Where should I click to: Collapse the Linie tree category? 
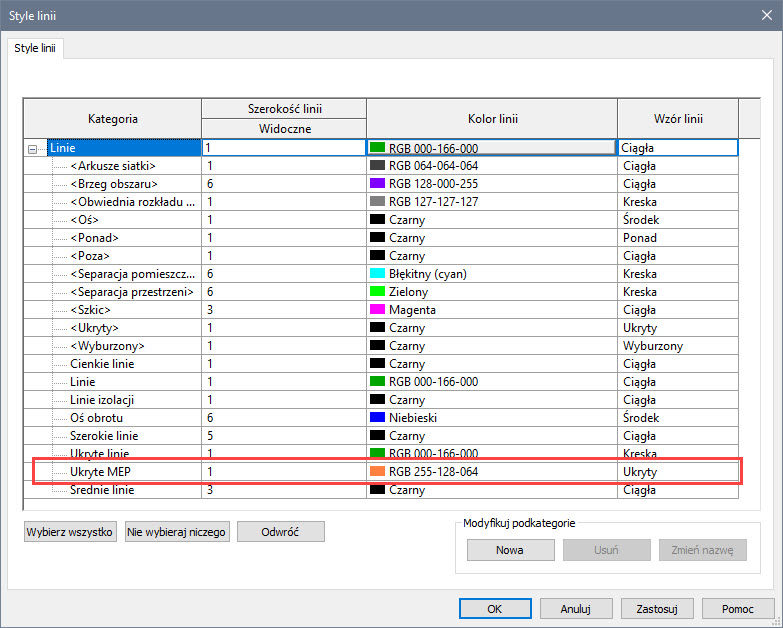coord(33,148)
